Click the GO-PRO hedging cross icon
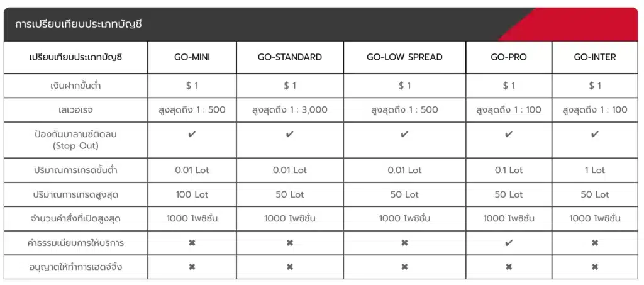The height and width of the screenshot is (285, 644). [x=509, y=267]
